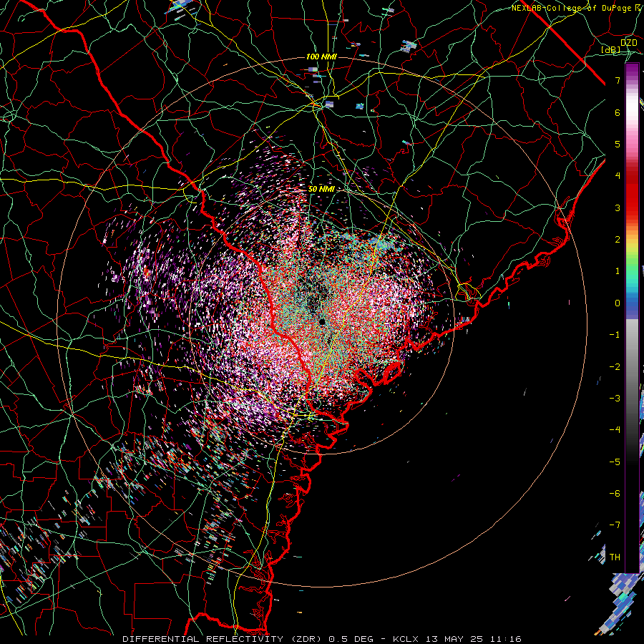Viewport: 644px width, 644px height.
Task: Click the 5 dB tick label on the scale
Action: (618, 144)
